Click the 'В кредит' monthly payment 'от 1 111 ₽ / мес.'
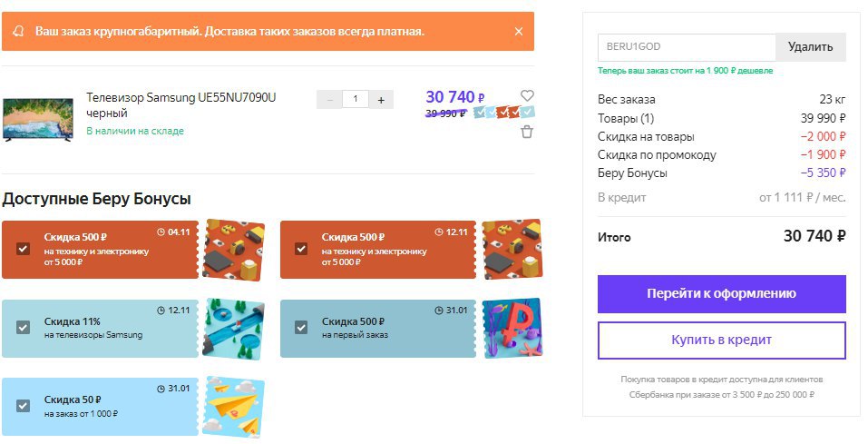The width and height of the screenshot is (868, 444). coord(803,197)
